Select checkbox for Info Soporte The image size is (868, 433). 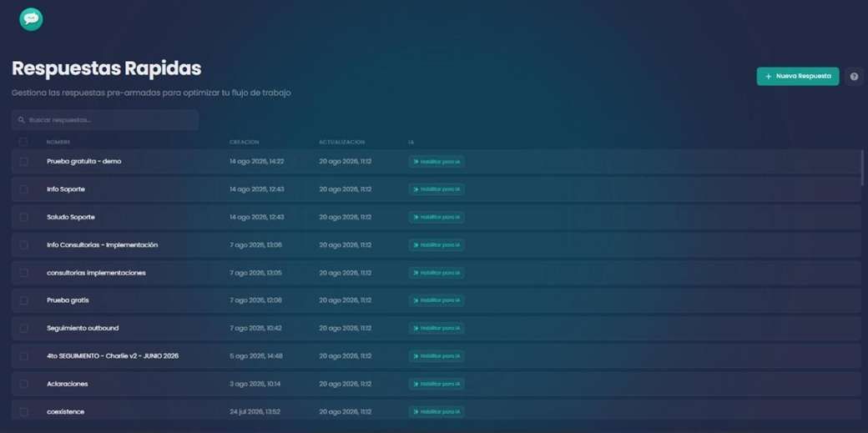[x=24, y=189]
